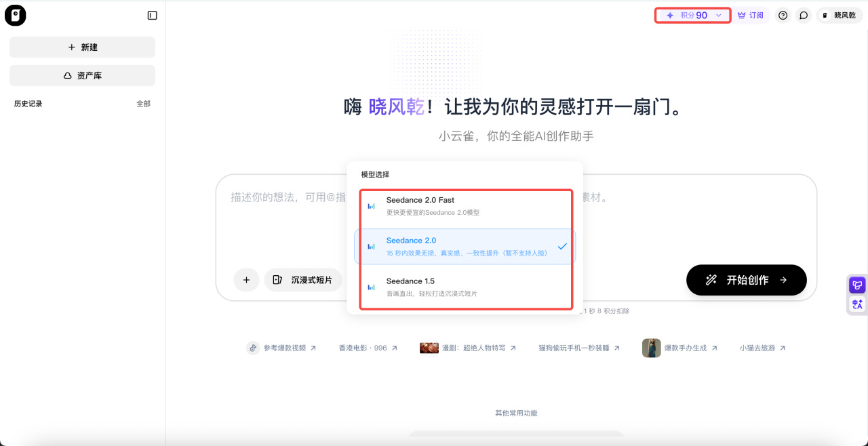Click the Seedance 2.0 Fast model icon

[x=371, y=206]
